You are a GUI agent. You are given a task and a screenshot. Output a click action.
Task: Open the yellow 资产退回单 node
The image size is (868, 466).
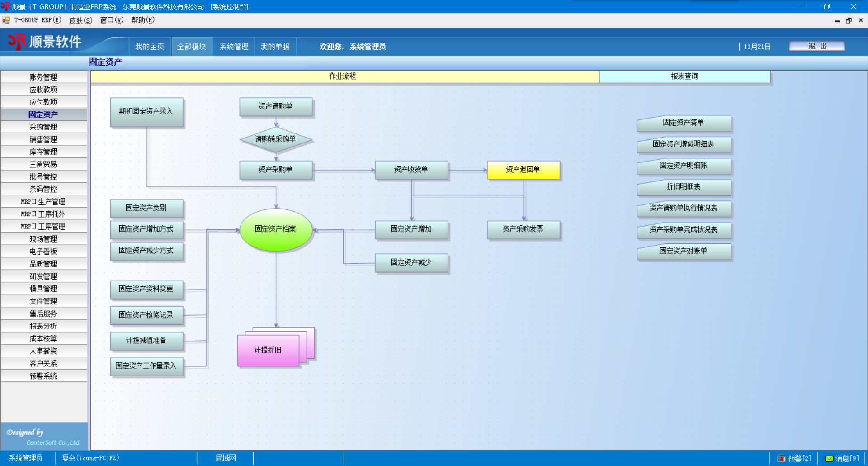click(x=523, y=170)
